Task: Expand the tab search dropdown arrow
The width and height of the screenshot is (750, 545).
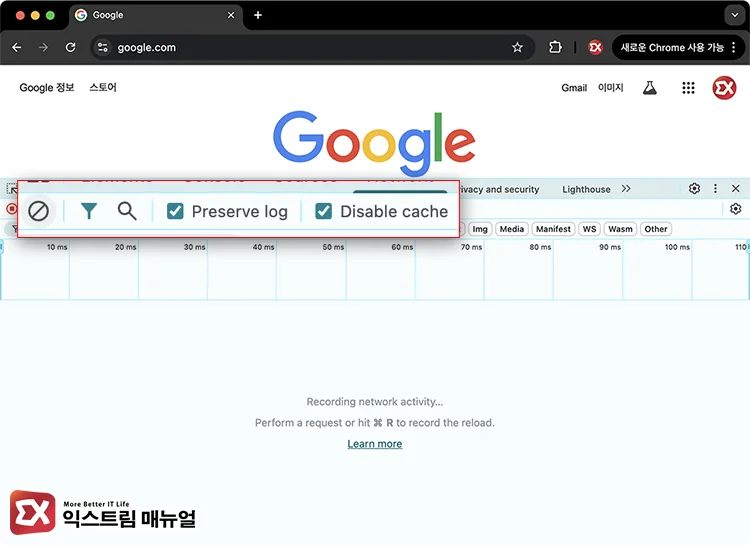Action: tap(735, 15)
